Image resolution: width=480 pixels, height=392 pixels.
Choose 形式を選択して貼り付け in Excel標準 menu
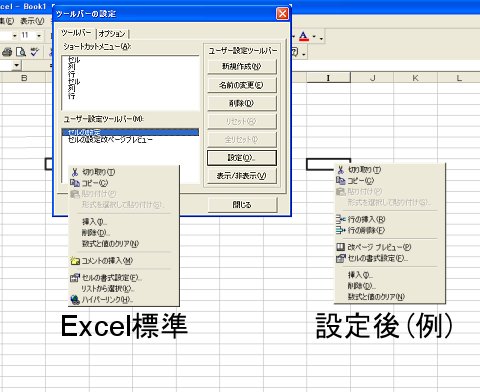point(123,205)
